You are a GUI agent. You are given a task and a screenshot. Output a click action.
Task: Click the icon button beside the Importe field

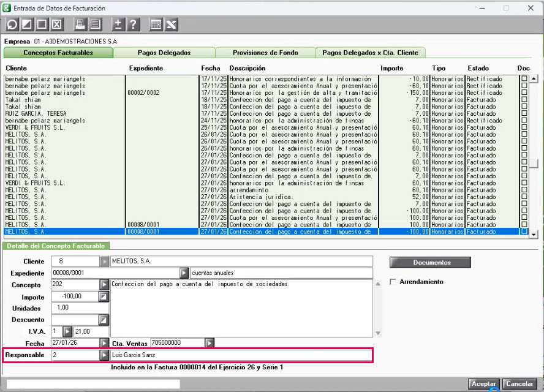point(104,296)
